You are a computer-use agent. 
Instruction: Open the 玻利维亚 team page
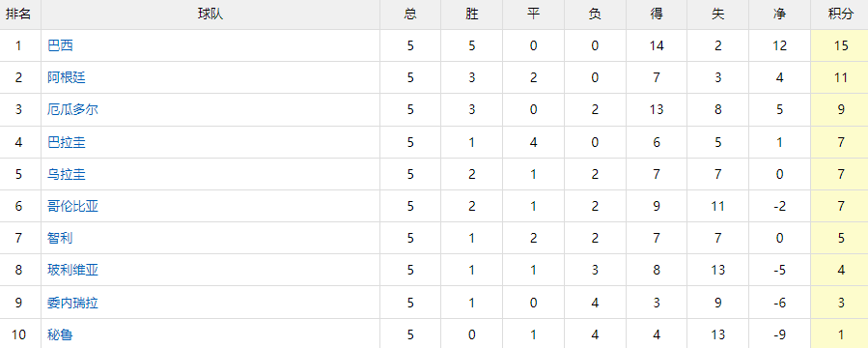[x=72, y=271]
